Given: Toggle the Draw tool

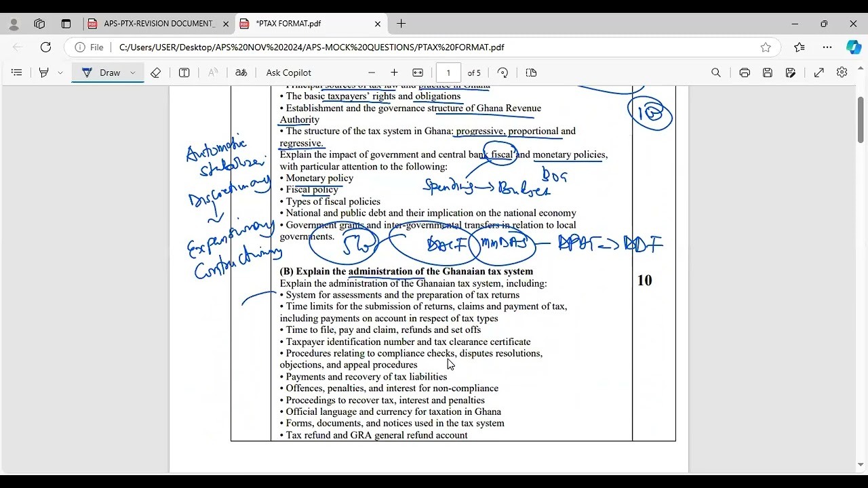Looking at the screenshot, I should [101, 73].
